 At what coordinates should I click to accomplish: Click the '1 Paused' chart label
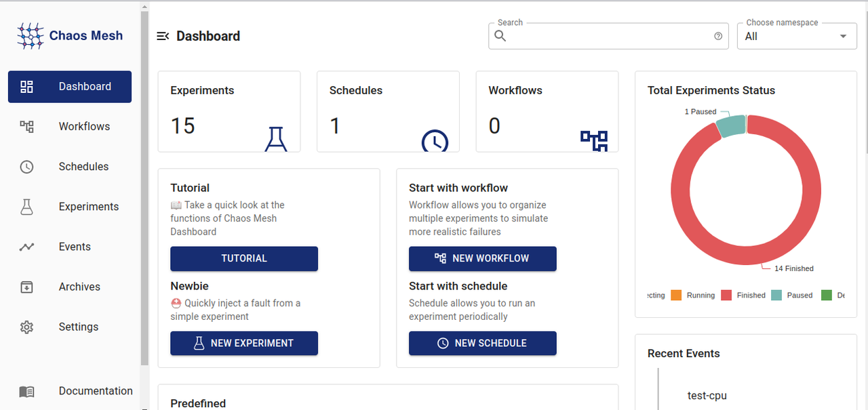coord(701,112)
